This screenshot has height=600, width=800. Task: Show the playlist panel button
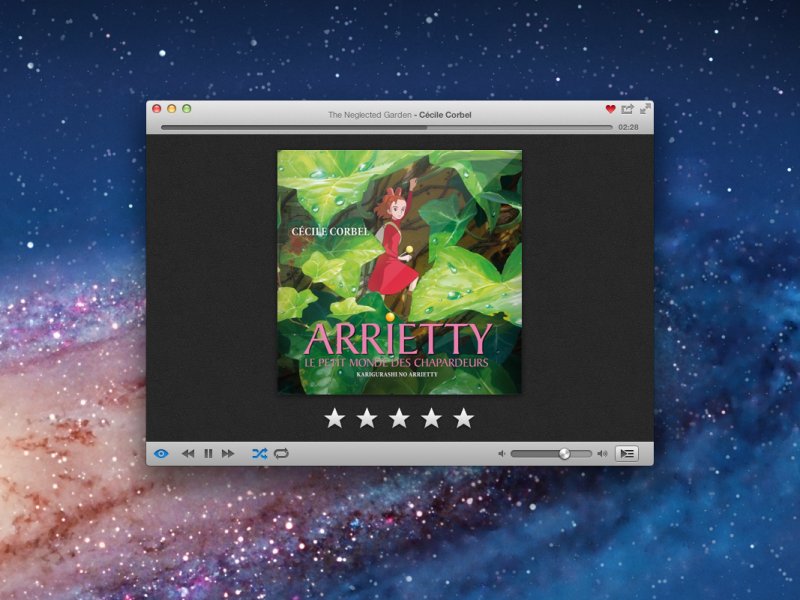[x=627, y=454]
